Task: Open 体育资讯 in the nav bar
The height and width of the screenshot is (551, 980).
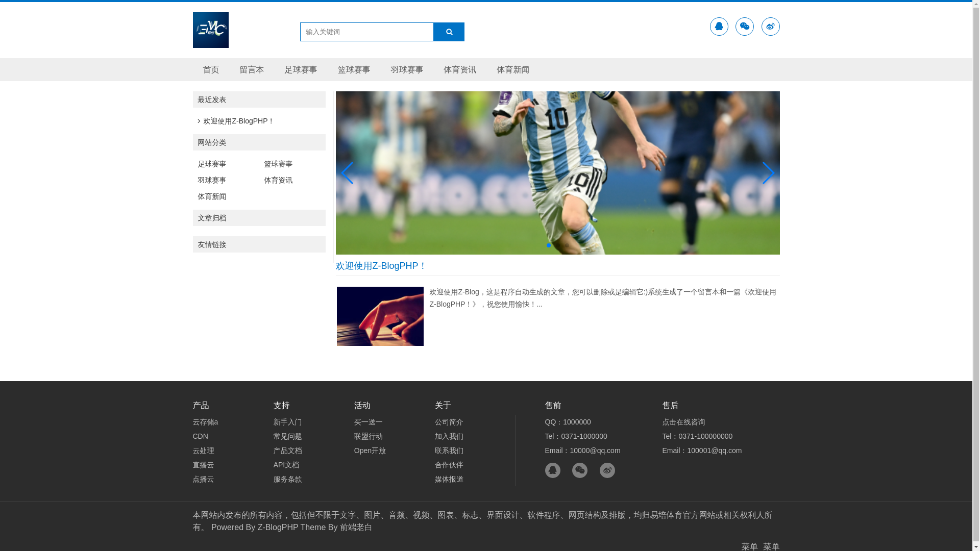Action: pyautogui.click(x=460, y=69)
